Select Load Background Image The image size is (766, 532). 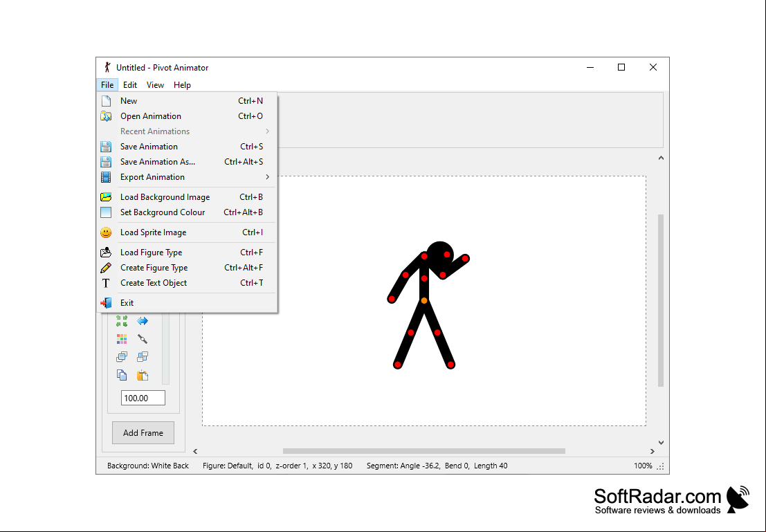coord(188,197)
